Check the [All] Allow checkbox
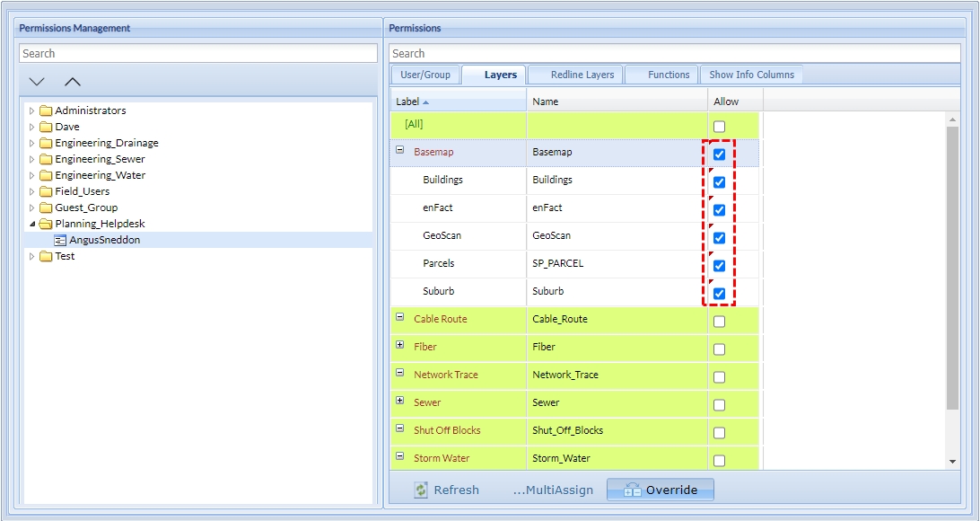Viewport: 980px width, 521px height. tap(719, 127)
